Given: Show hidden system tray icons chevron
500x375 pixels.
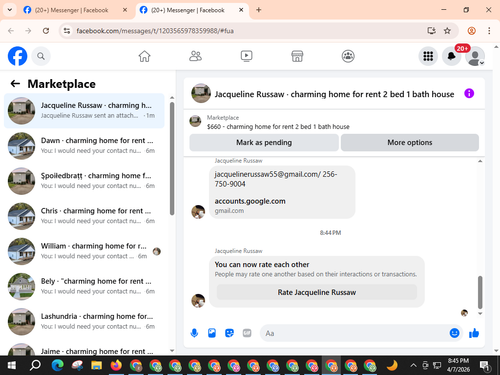Looking at the screenshot, I should pyautogui.click(x=413, y=366).
